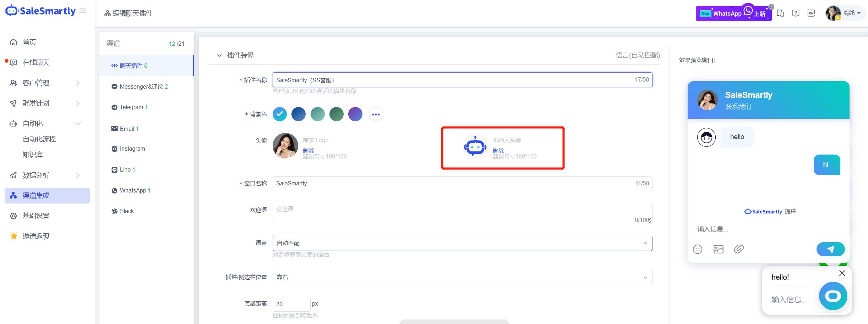868x324 pixels.
Task: Close the hello! popup bubble
Action: (842, 273)
